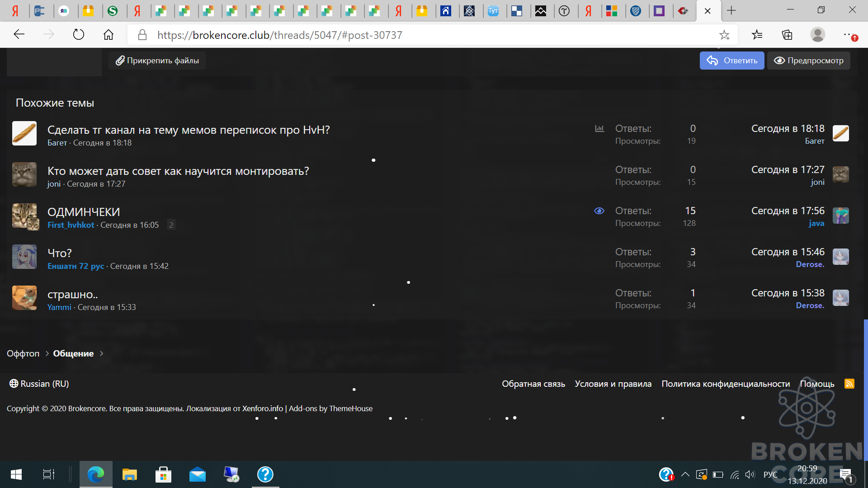Viewport: 868px width, 488px height.
Task: Open Collections icon in browser toolbar
Action: pos(787,35)
